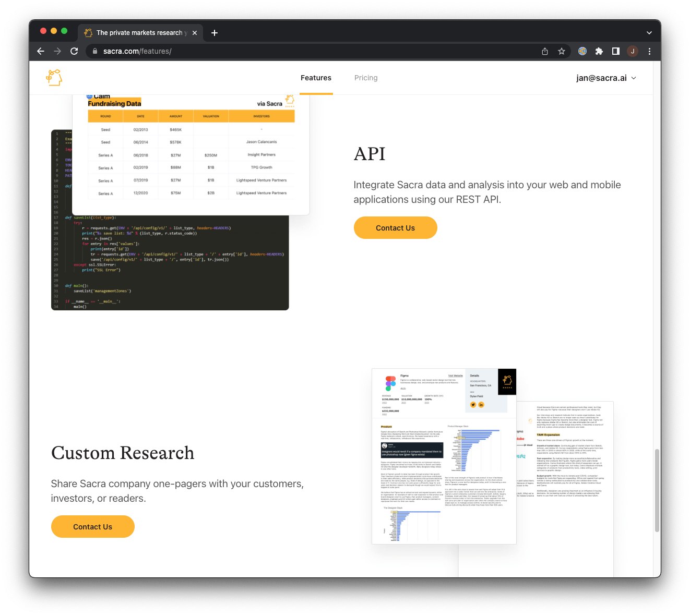Click the browser forward arrow

[57, 51]
